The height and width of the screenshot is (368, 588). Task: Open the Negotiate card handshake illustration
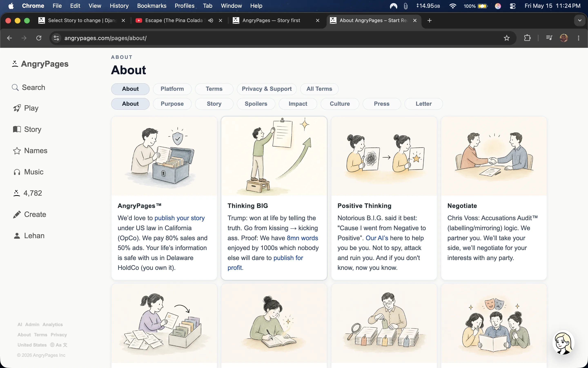tap(494, 156)
